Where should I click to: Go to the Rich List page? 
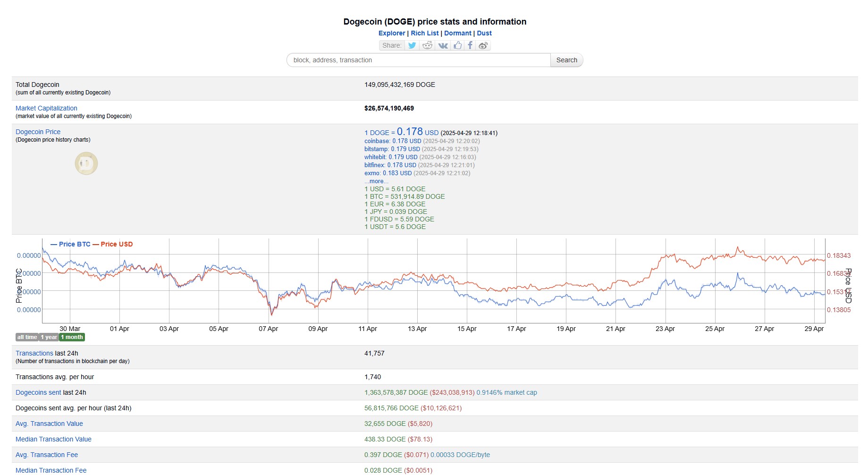[424, 33]
